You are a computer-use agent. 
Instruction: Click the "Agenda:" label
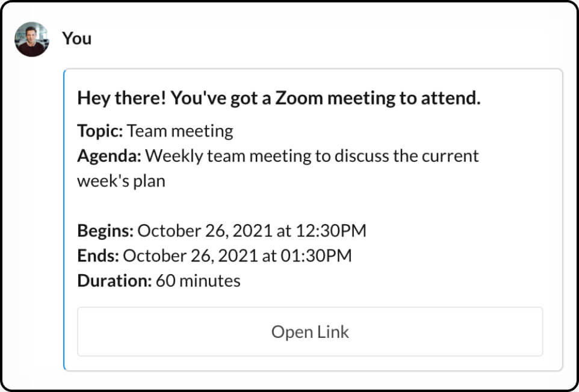[x=109, y=156]
